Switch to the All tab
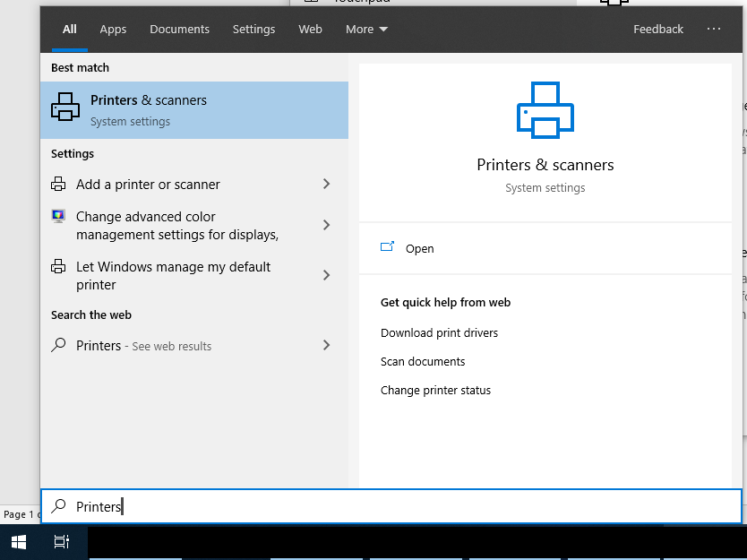Screen dimensions: 747x560 click(x=70, y=29)
